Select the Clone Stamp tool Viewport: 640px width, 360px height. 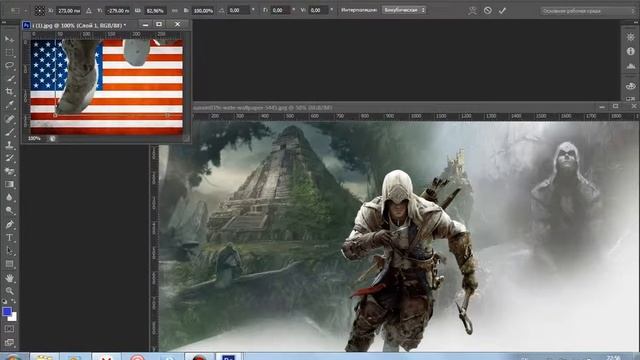(x=9, y=145)
